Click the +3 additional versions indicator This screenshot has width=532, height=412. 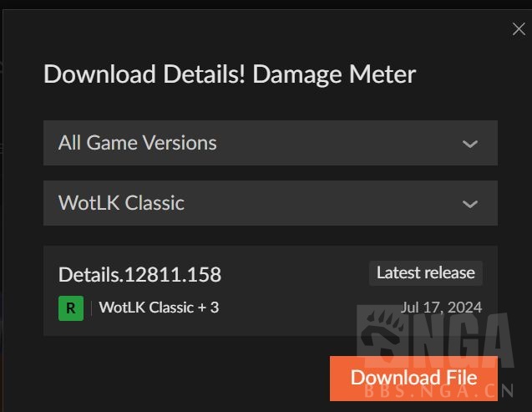208,308
